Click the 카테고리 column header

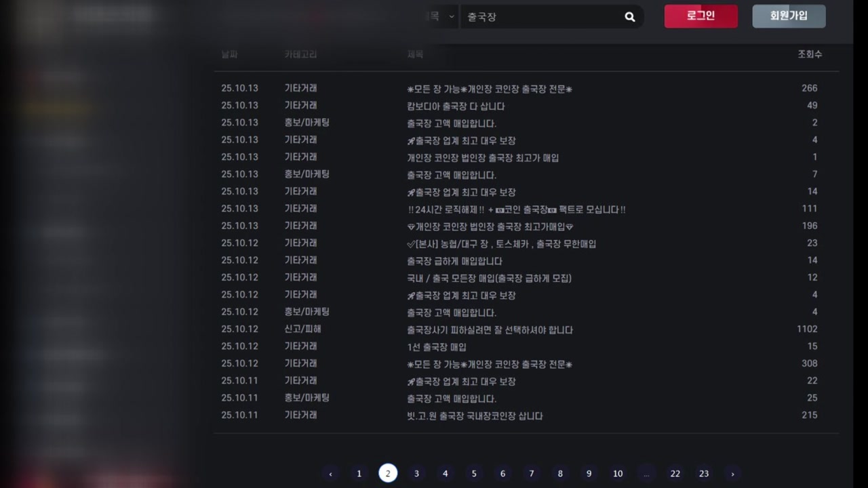(x=300, y=54)
